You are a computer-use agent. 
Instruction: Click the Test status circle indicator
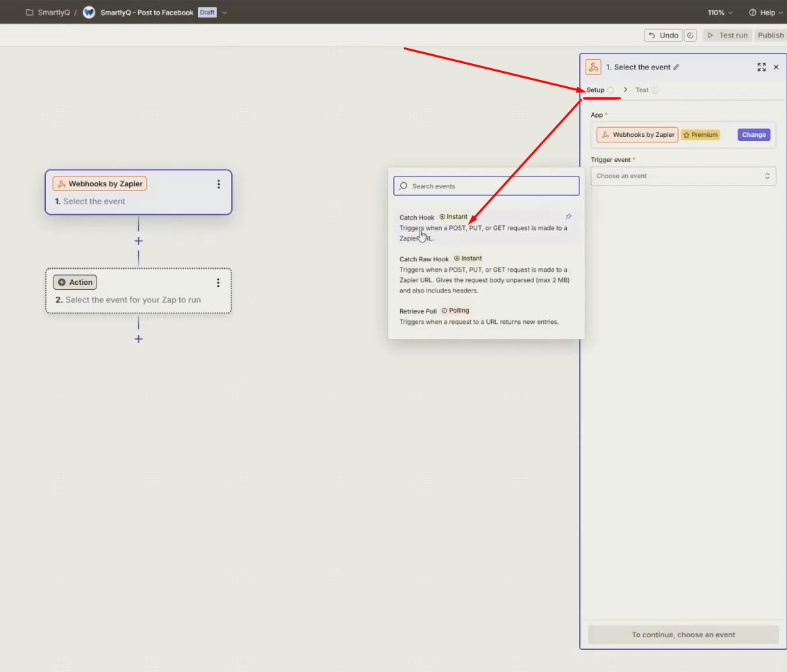[x=655, y=90]
